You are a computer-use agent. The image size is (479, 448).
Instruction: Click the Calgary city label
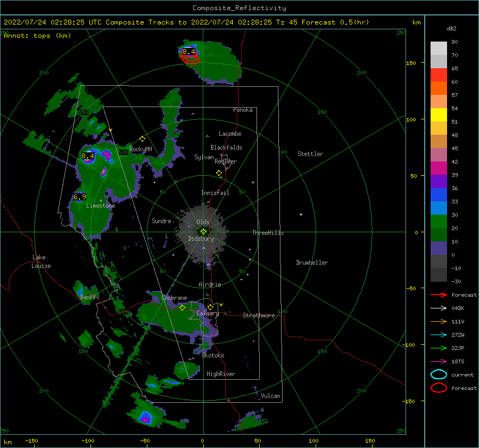tap(208, 313)
